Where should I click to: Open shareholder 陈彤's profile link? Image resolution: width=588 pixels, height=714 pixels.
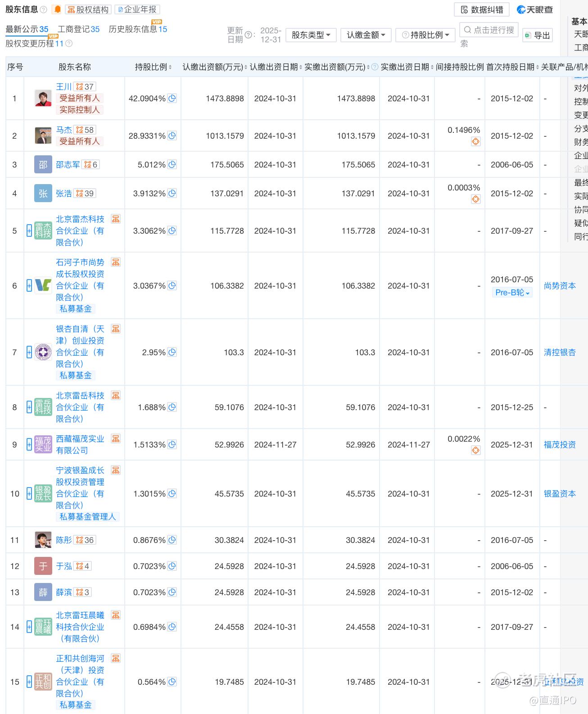click(64, 540)
